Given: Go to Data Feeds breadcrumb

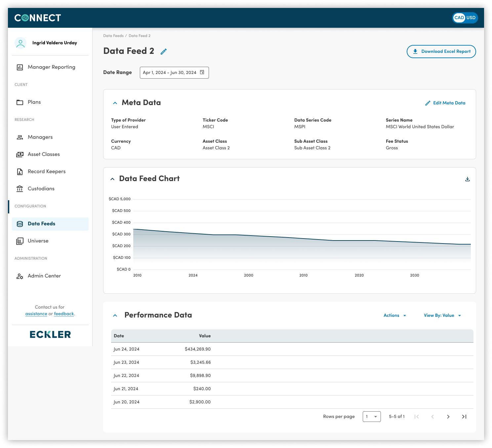Looking at the screenshot, I should click(x=113, y=36).
